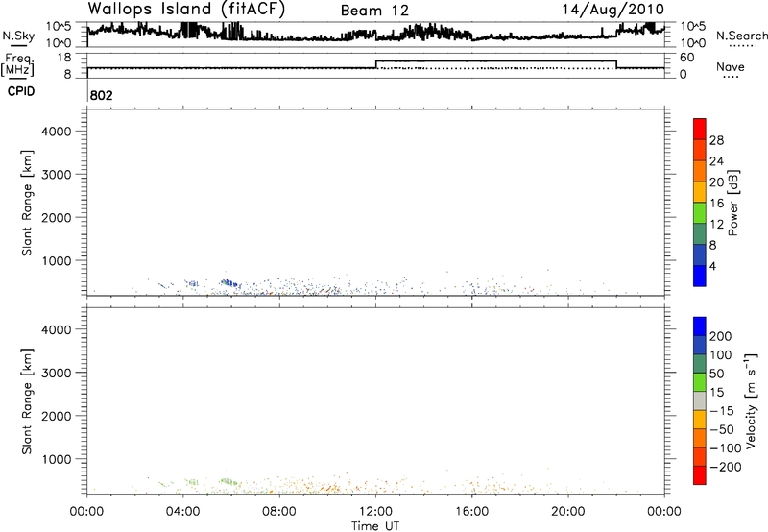Click the frequency step-up at 12:00 in Freq panel
The height and width of the screenshot is (532, 768).
pyautogui.click(x=375, y=64)
